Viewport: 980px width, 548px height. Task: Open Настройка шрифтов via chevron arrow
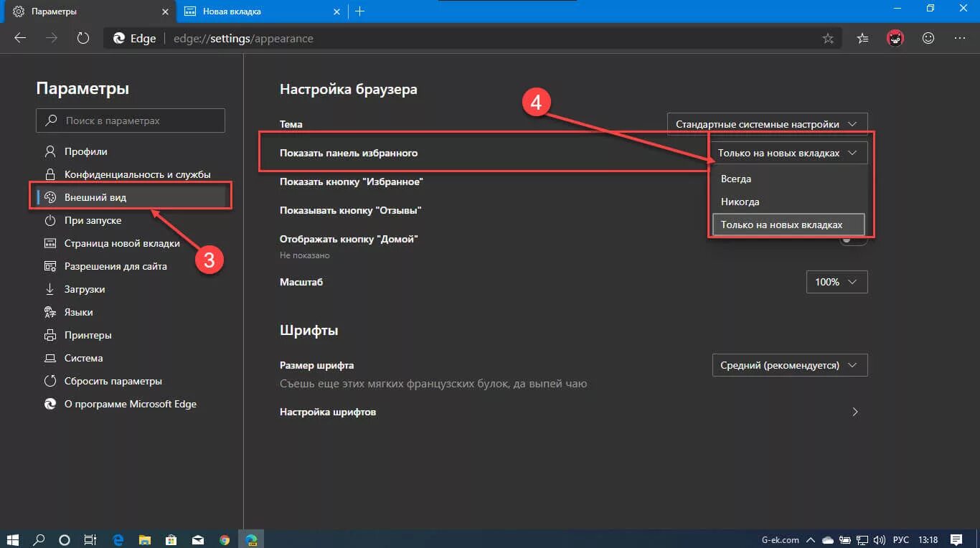pos(855,412)
